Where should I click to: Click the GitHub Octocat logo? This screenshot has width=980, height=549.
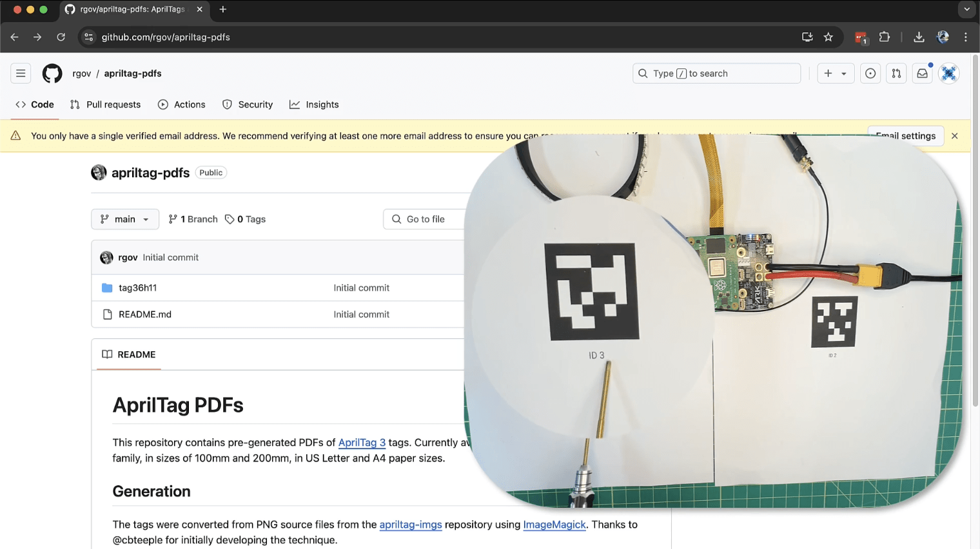click(x=52, y=73)
